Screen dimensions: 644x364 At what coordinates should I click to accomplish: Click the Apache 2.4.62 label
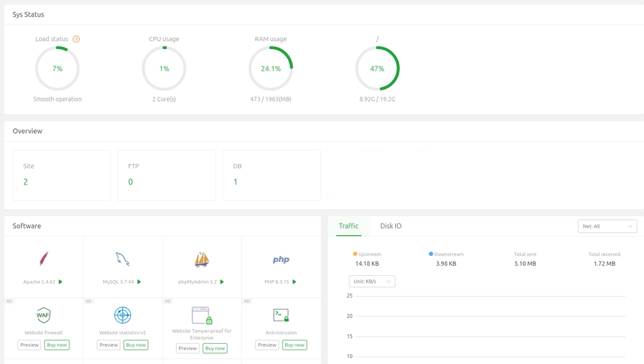pos(39,282)
